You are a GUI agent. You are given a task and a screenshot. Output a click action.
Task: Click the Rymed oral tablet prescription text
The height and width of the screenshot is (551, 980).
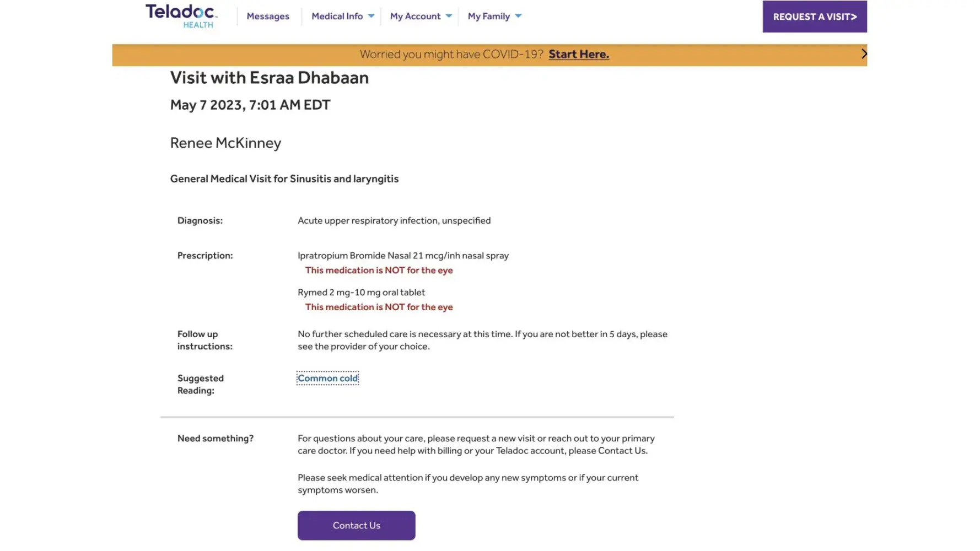coord(361,293)
